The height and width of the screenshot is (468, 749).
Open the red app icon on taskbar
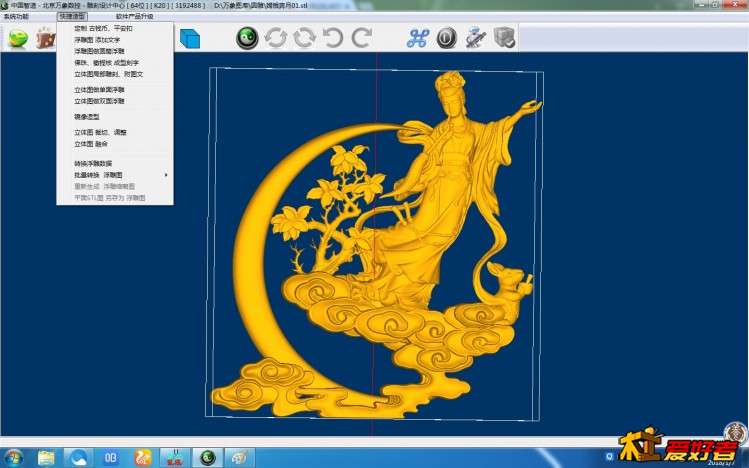coord(175,458)
